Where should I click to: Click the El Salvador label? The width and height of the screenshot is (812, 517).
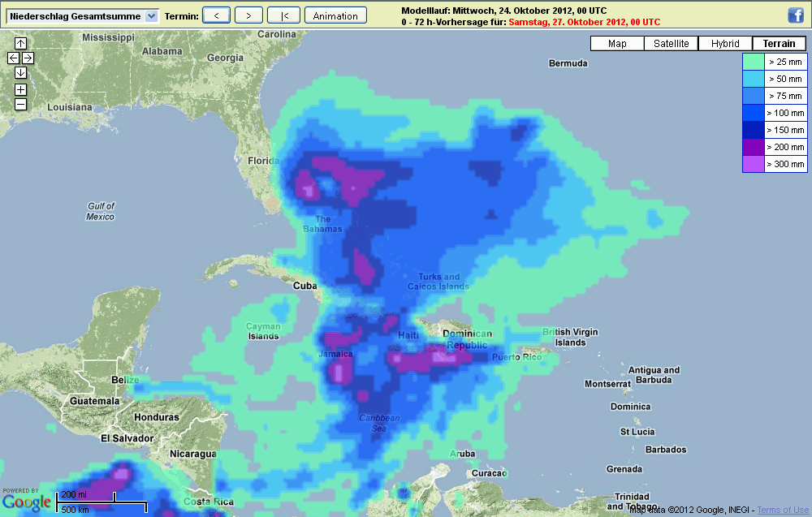[x=127, y=438]
